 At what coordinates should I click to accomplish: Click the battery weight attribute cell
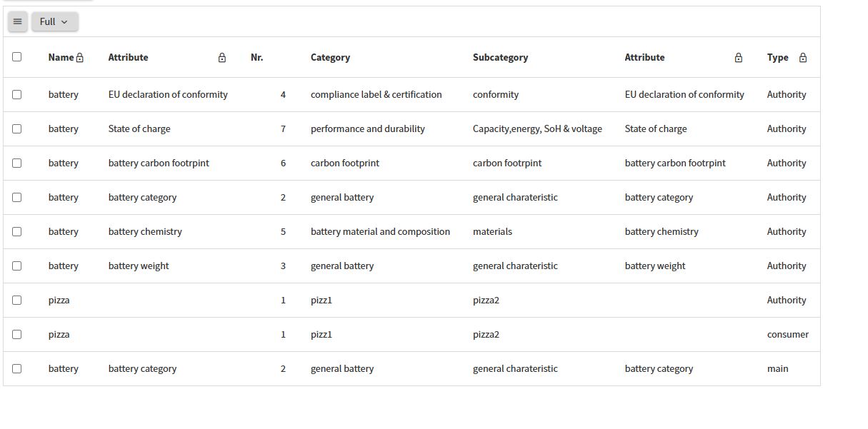pyautogui.click(x=139, y=266)
